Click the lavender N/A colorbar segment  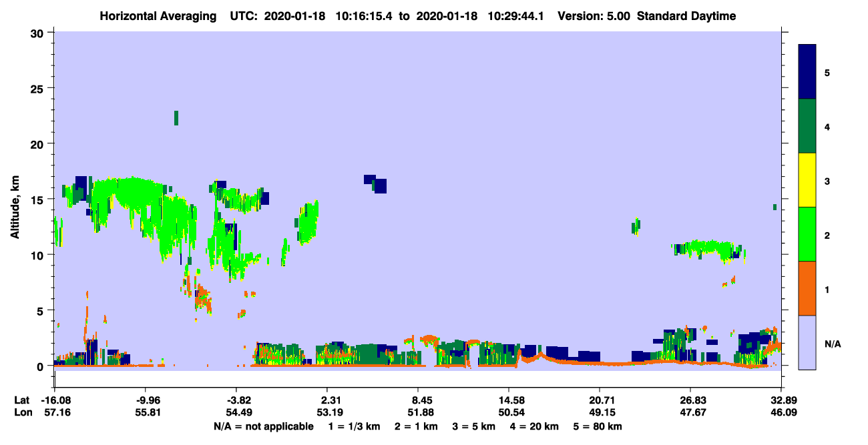807,342
